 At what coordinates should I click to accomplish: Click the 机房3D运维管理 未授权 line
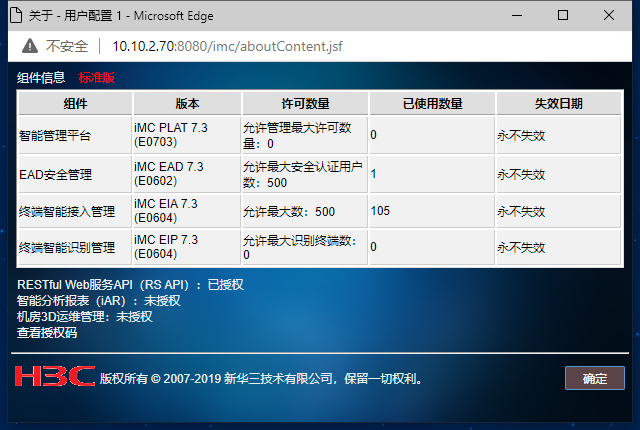click(x=85, y=317)
